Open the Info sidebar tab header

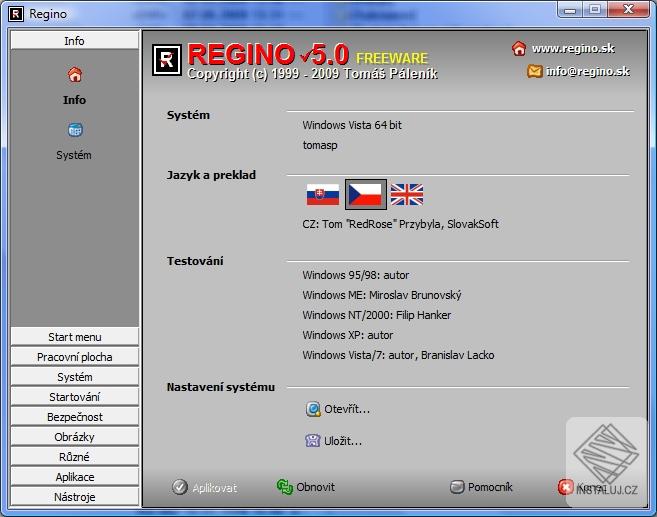[x=75, y=41]
